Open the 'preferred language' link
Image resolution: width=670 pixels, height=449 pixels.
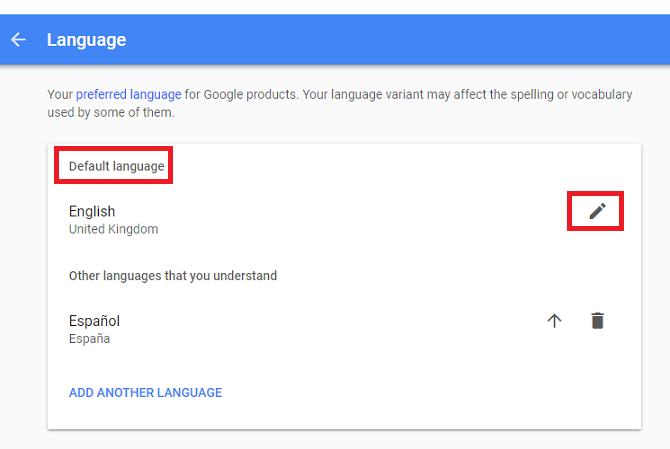[x=129, y=95]
